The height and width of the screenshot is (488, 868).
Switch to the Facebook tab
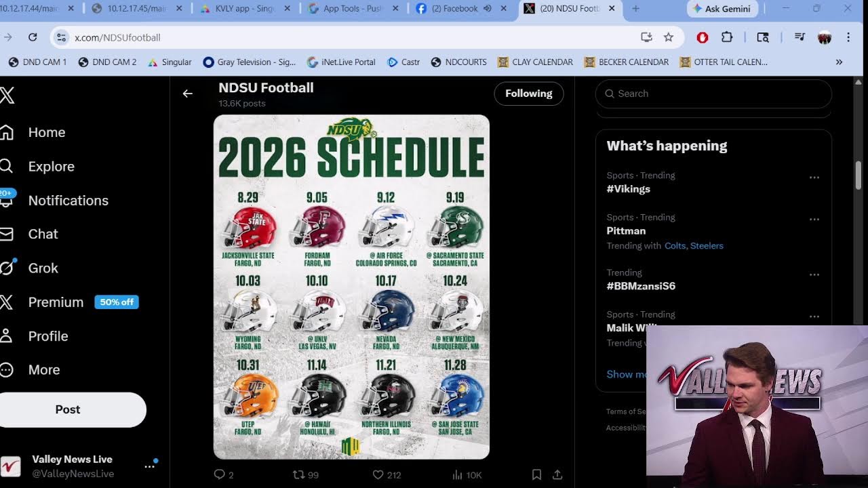[456, 9]
